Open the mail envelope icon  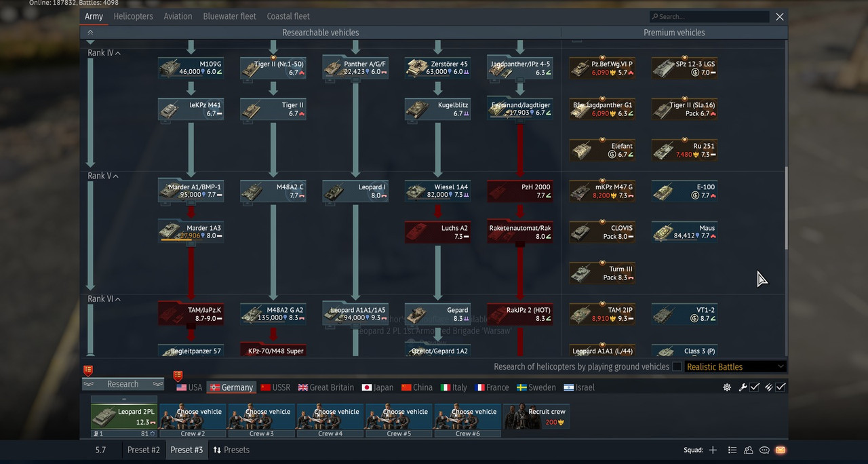pos(780,450)
